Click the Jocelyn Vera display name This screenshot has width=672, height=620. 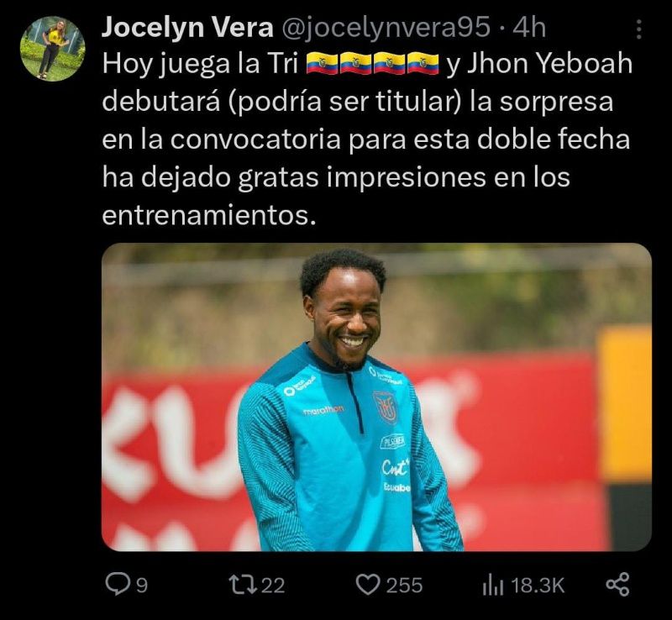[x=187, y=28]
